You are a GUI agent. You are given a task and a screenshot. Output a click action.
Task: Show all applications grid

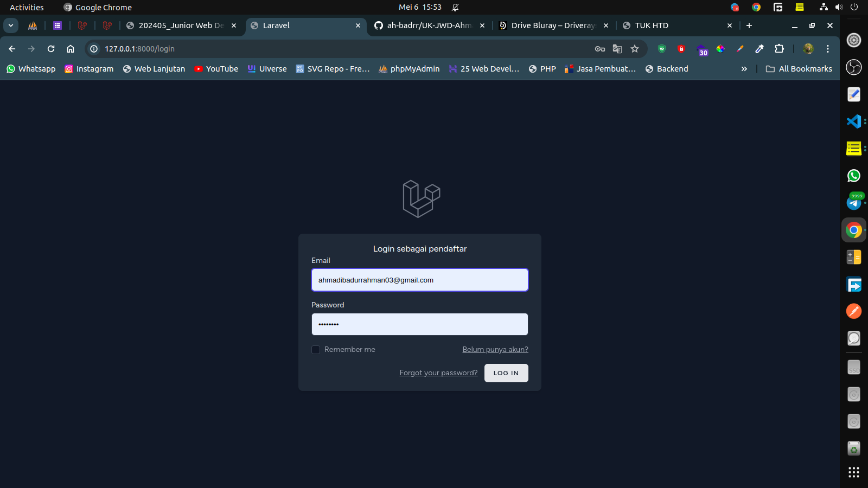coord(854,472)
